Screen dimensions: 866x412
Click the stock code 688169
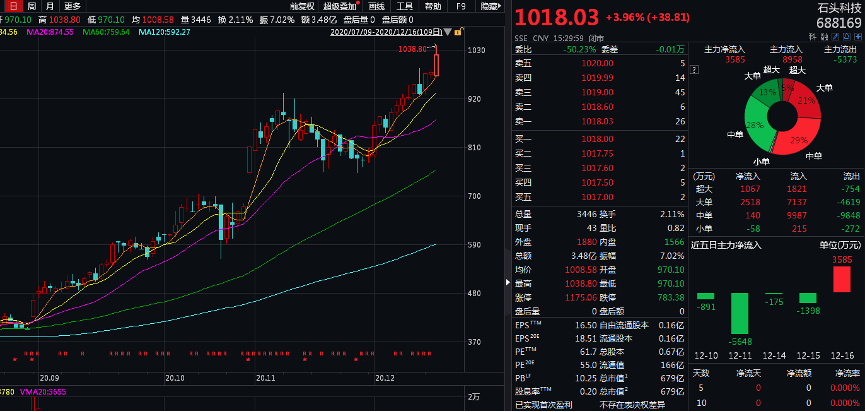839,23
